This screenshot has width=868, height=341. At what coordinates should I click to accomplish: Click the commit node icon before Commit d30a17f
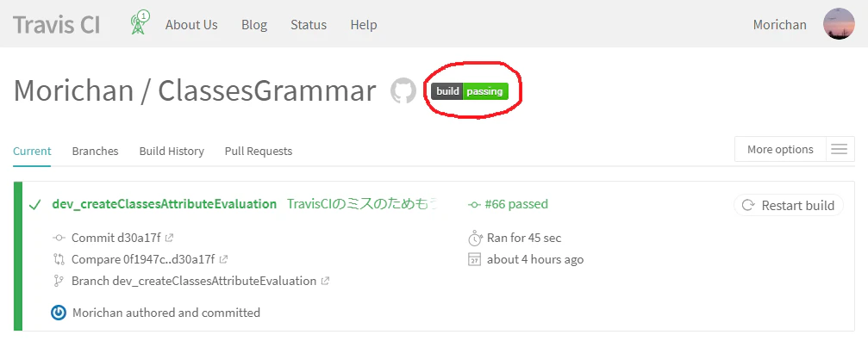tap(59, 239)
